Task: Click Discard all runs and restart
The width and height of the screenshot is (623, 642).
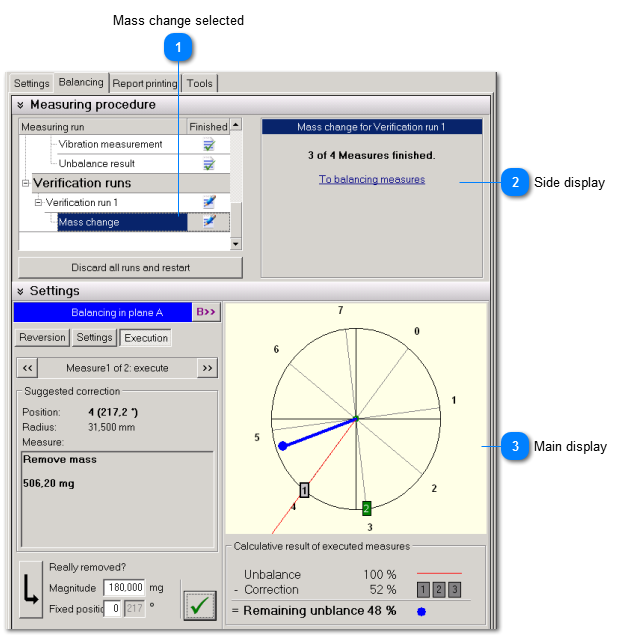Action: pyautogui.click(x=130, y=267)
